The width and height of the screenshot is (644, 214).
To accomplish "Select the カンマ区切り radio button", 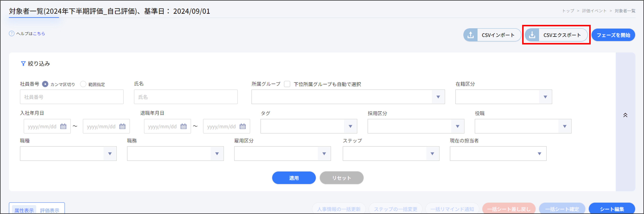I will coord(45,84).
